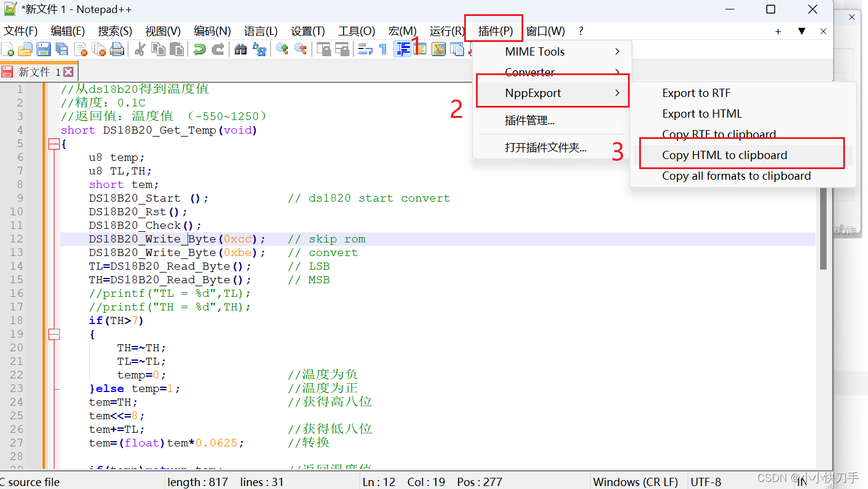868x489 pixels.
Task: Click the Save All toolbar icon
Action: coord(61,49)
